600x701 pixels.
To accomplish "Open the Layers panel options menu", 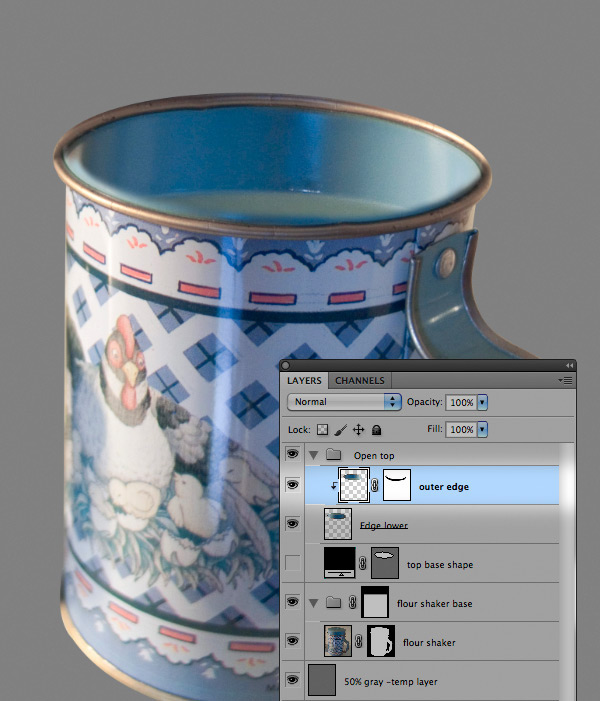I will [566, 380].
